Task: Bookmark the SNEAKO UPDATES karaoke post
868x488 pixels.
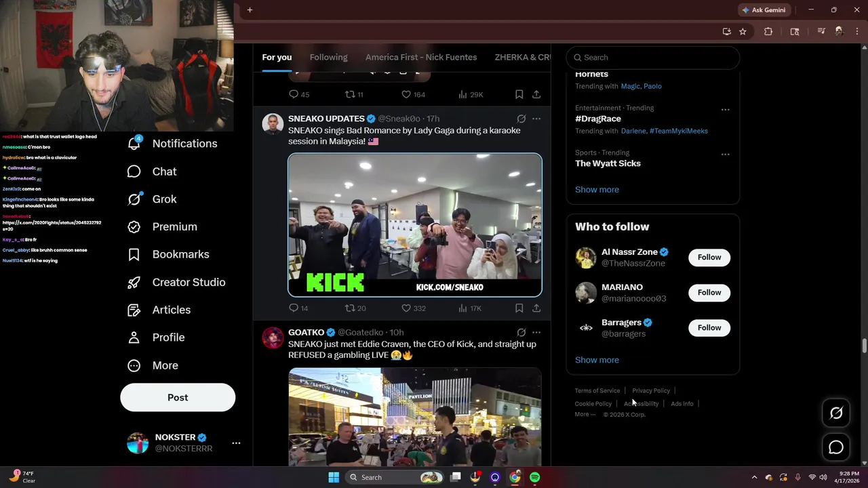Action: [x=519, y=308]
